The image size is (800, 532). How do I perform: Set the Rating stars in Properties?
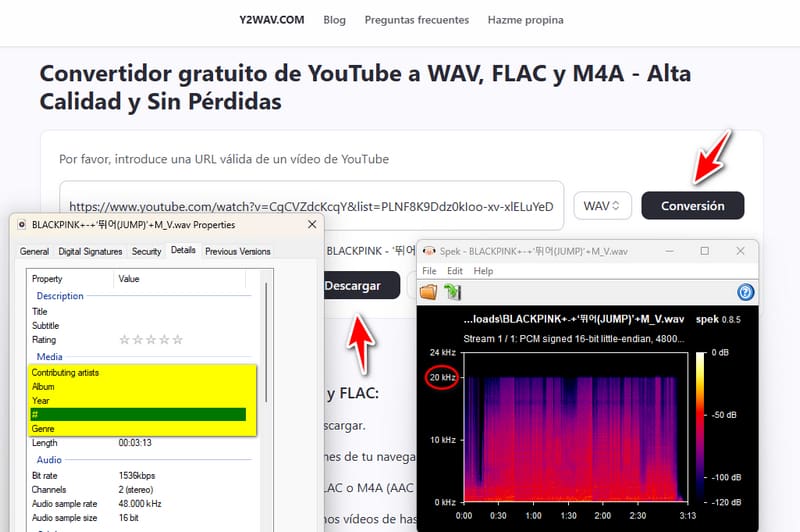click(151, 340)
